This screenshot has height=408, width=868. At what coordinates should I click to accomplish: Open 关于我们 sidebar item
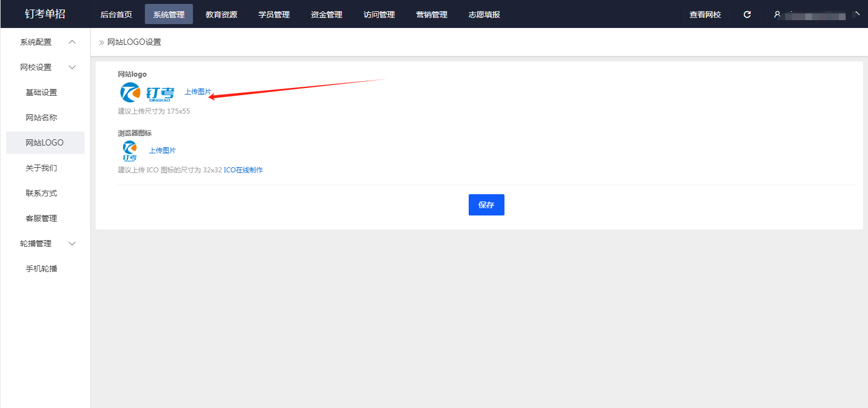pyautogui.click(x=41, y=168)
